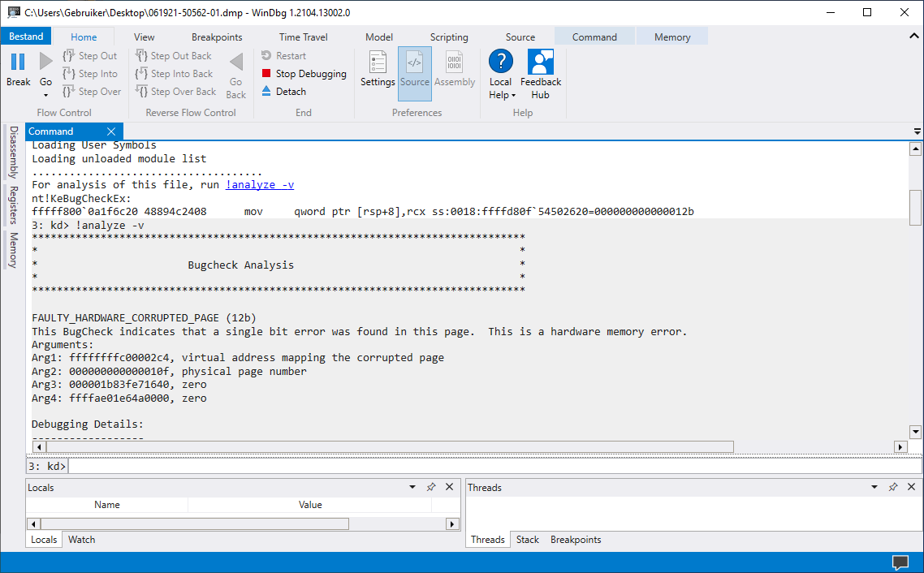Open the Settings preferences icon

pos(378,61)
